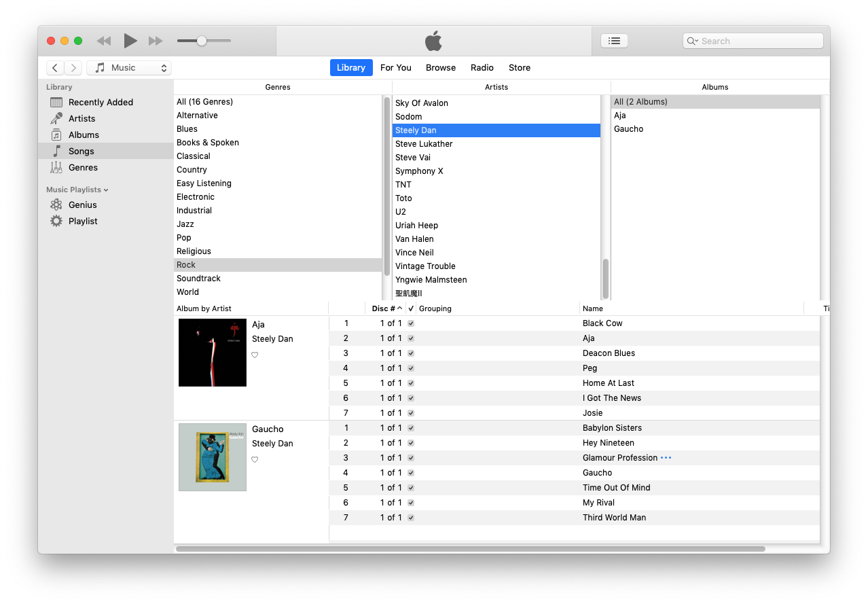Select All (2 Albums) row
This screenshot has width=868, height=604.
pos(715,102)
